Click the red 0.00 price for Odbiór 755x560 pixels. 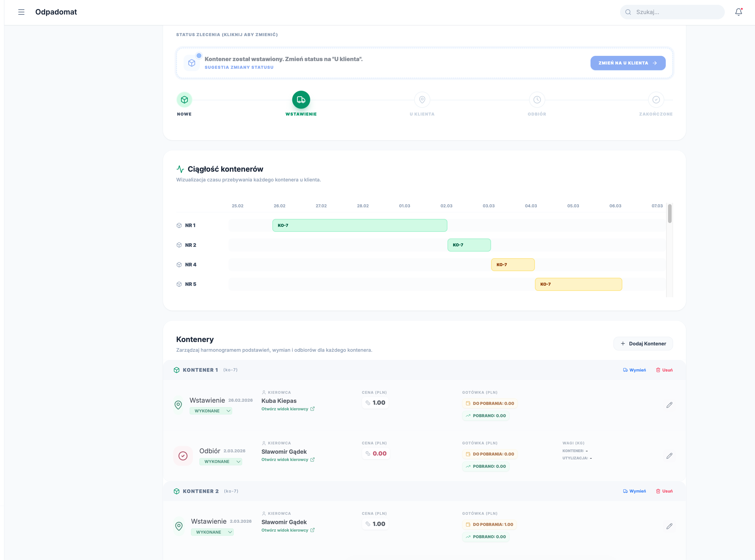point(376,453)
